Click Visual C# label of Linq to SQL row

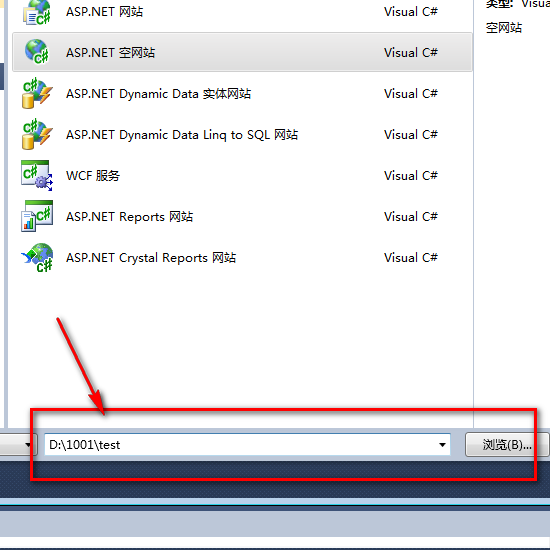click(411, 135)
